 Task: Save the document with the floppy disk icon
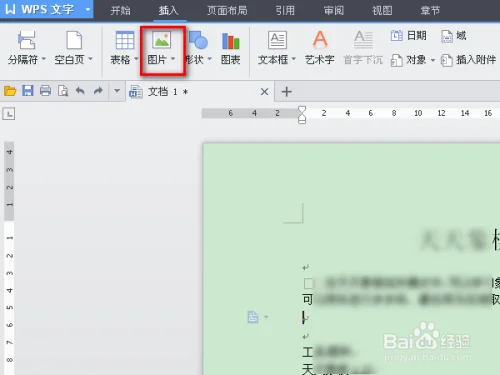[x=28, y=91]
